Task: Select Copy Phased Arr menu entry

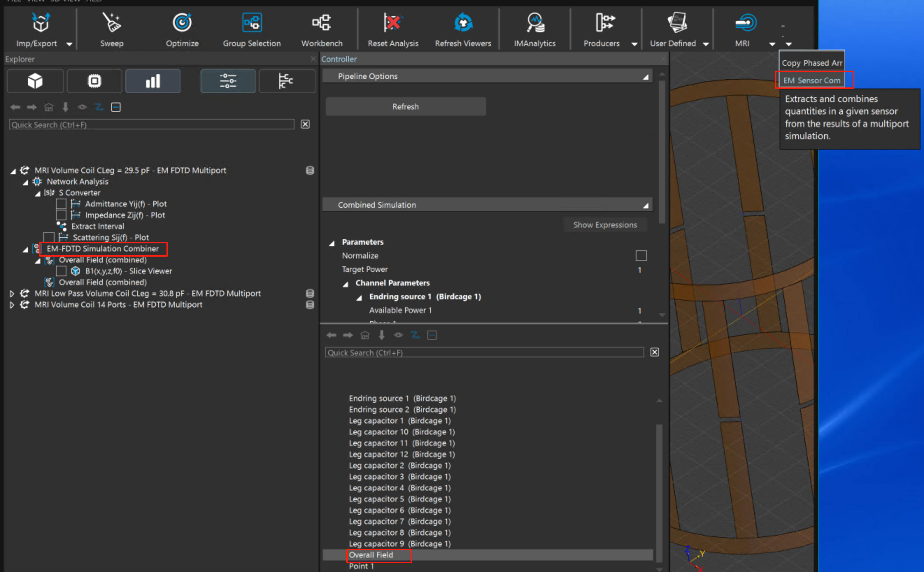Action: (812, 63)
